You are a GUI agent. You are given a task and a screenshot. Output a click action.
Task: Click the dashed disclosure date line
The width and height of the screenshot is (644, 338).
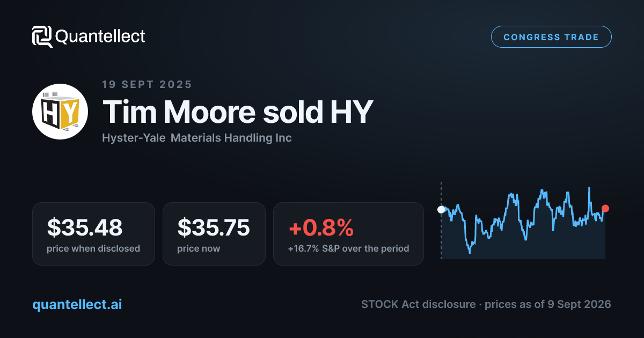pos(441,221)
